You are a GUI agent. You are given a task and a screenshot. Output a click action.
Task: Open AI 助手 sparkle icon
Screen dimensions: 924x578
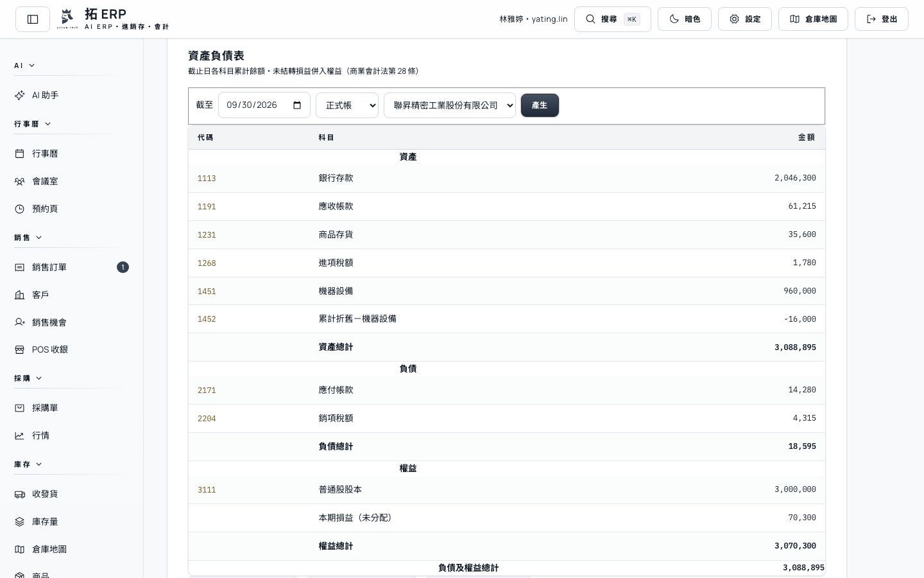20,95
